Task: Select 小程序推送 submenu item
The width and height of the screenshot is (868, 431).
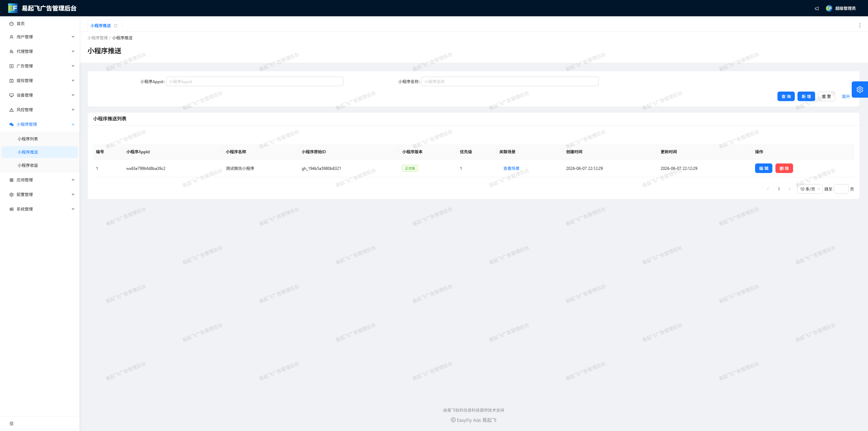Action: 40,152
